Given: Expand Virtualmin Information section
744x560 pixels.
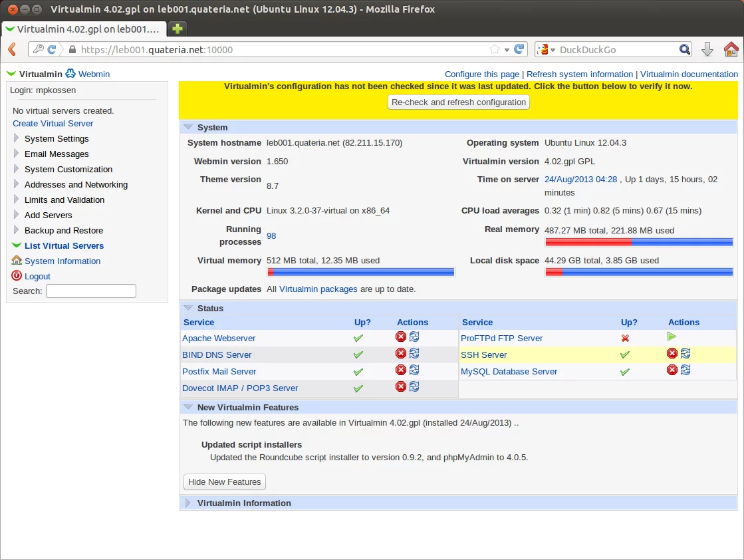Looking at the screenshot, I should [187, 503].
